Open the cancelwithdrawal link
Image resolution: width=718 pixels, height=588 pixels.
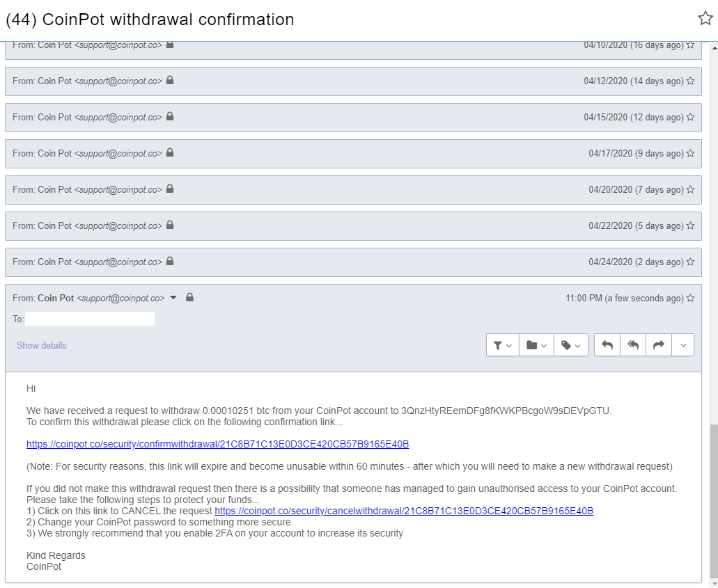pos(404,511)
